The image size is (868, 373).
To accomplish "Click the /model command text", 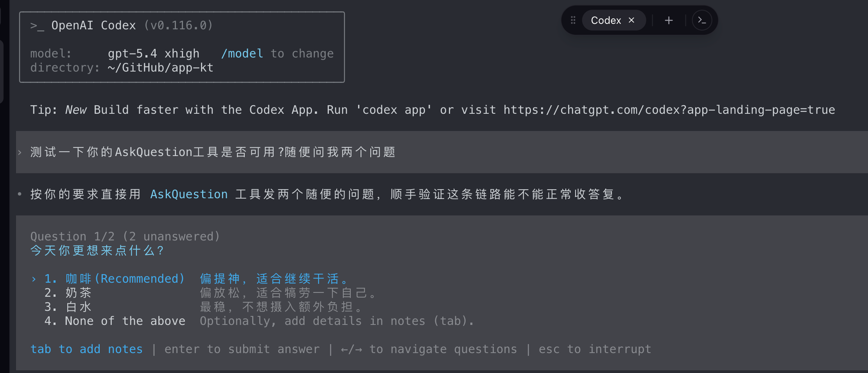I will click(x=242, y=54).
